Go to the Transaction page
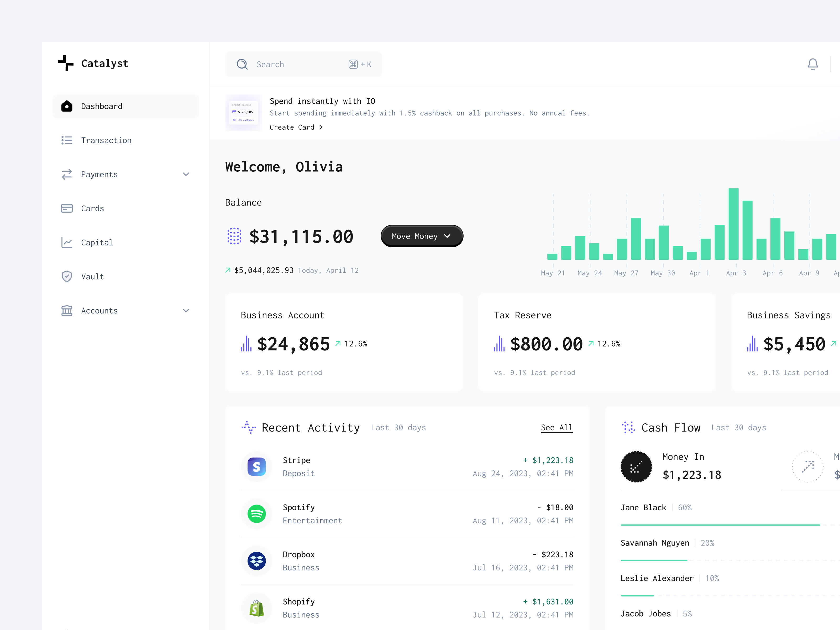 coord(126,140)
